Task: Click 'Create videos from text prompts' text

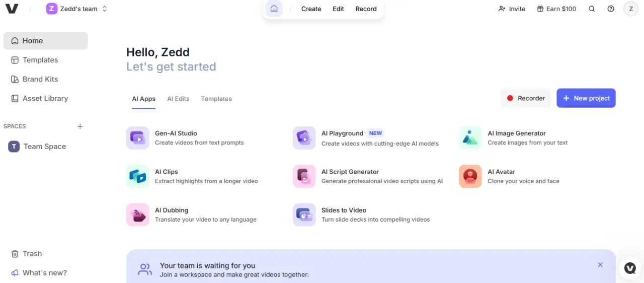Action: pyautogui.click(x=199, y=143)
